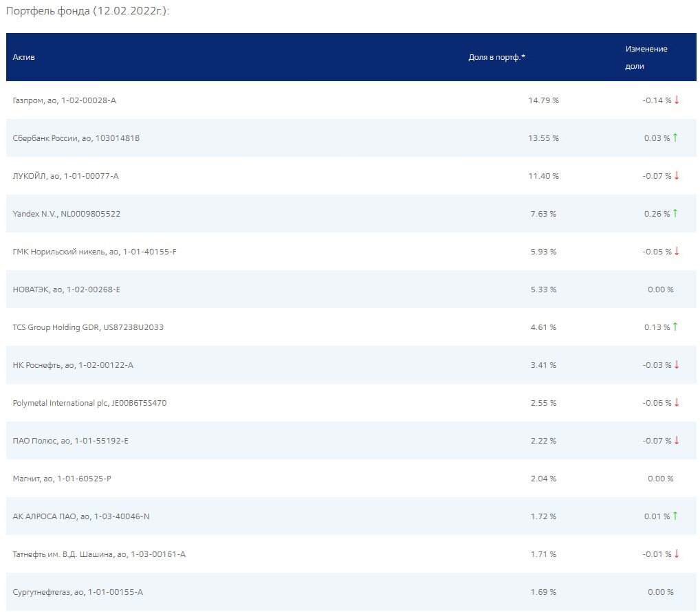Click the 0.00 % change in НОВАТЭК row
The height and width of the screenshot is (612, 700).
(661, 289)
